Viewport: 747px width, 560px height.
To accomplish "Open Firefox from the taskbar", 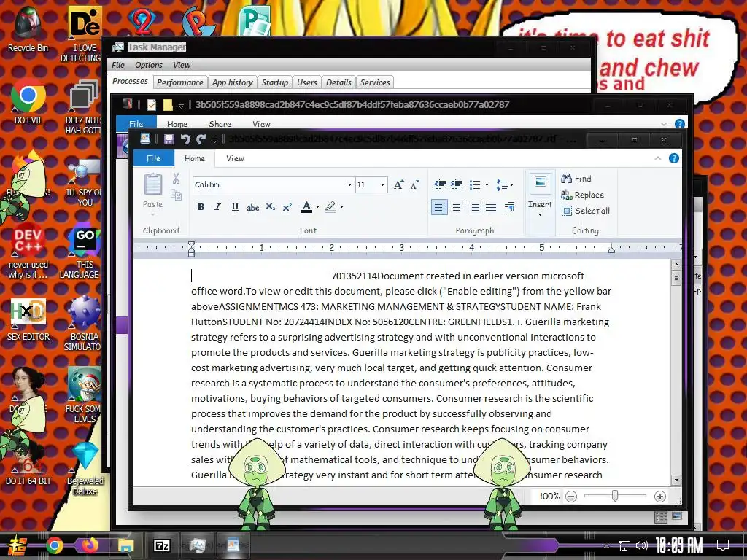I will pyautogui.click(x=90, y=545).
